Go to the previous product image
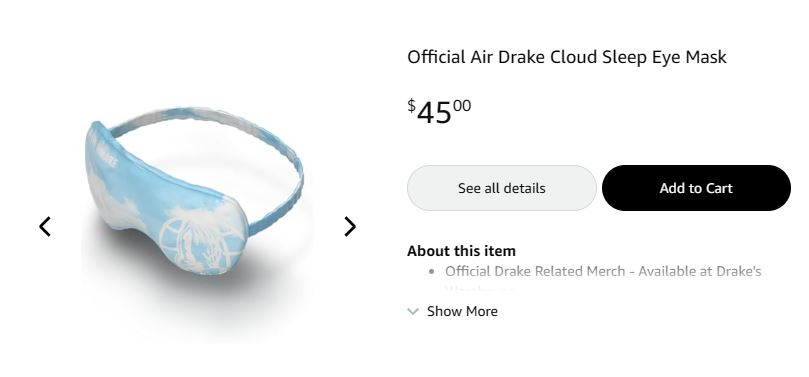The height and width of the screenshot is (377, 809). [45, 226]
